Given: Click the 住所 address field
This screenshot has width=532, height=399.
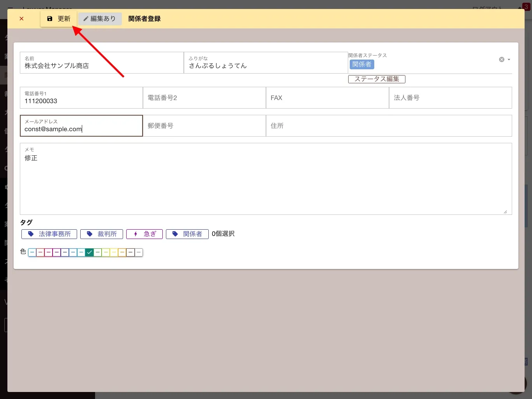Looking at the screenshot, I should [x=389, y=126].
